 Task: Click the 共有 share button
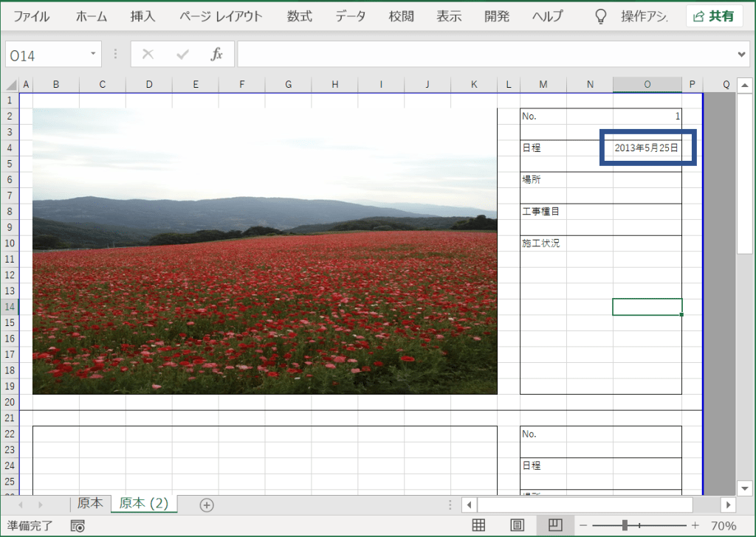714,16
